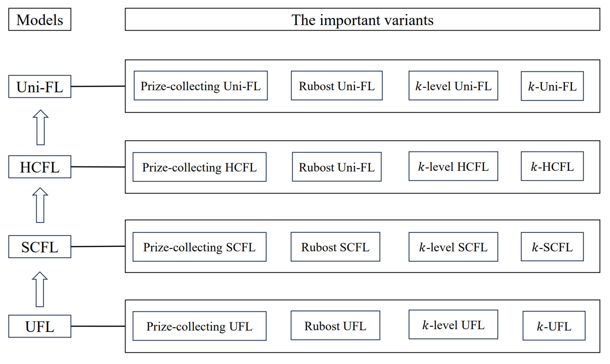The height and width of the screenshot is (364, 610).
Task: Choose the k-SCFL variant box
Action: coord(552,247)
